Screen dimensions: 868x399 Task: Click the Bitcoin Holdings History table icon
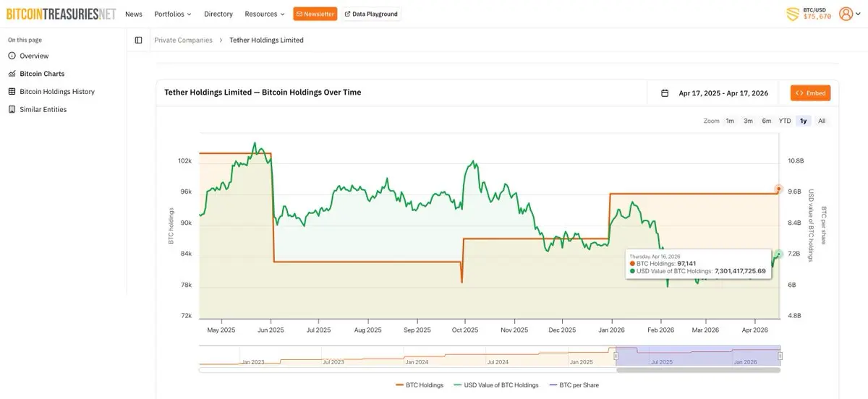(12, 92)
